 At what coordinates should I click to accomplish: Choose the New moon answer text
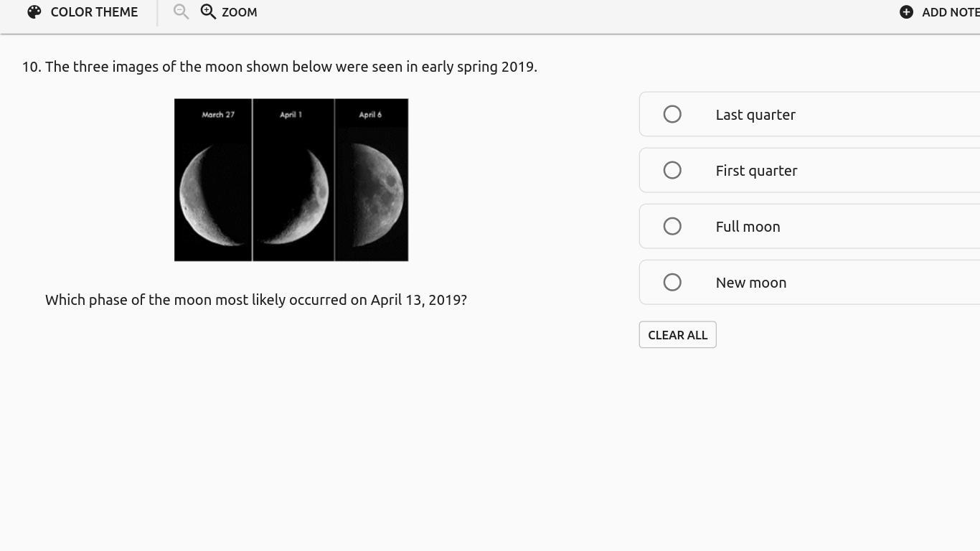coord(750,283)
